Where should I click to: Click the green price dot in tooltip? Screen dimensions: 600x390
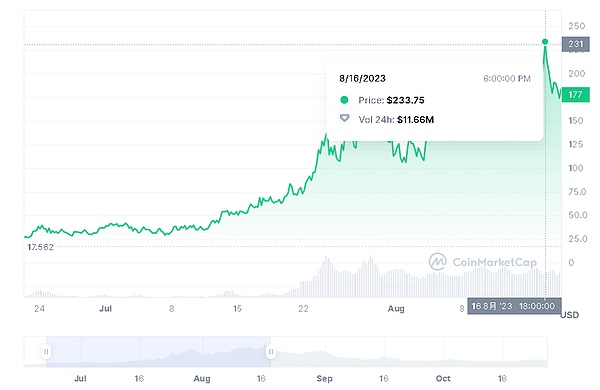point(344,100)
